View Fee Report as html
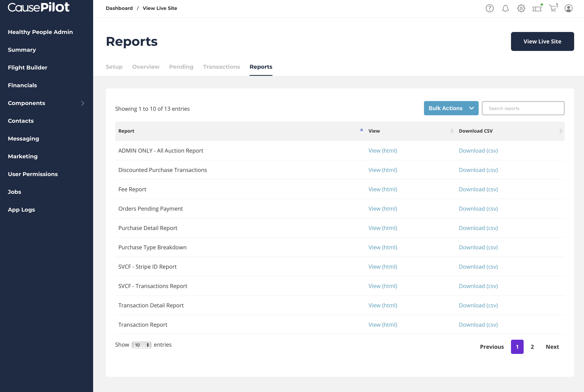584x392 pixels. click(383, 189)
